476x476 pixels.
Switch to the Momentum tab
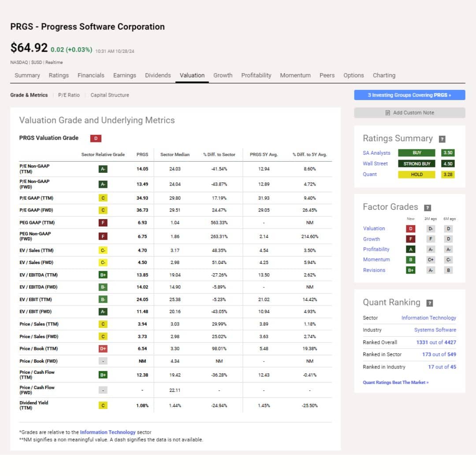pos(295,75)
